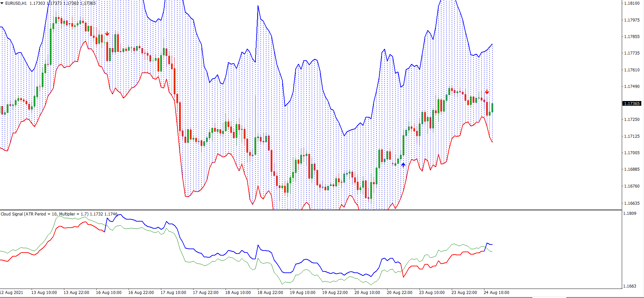Select the 17 Aug 10:00 time label
The height and width of the screenshot is (298, 644).
coord(173,292)
